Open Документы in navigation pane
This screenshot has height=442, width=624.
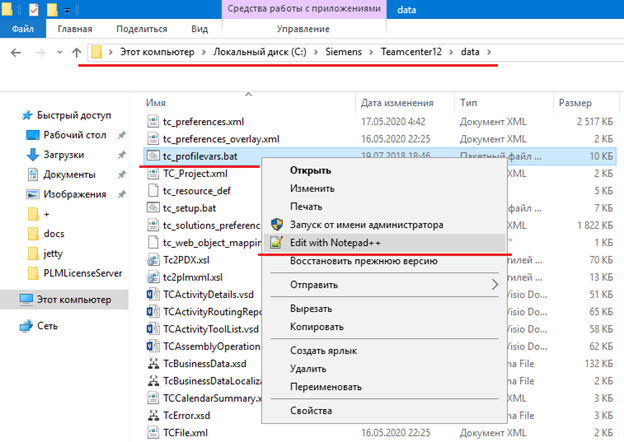tap(69, 175)
